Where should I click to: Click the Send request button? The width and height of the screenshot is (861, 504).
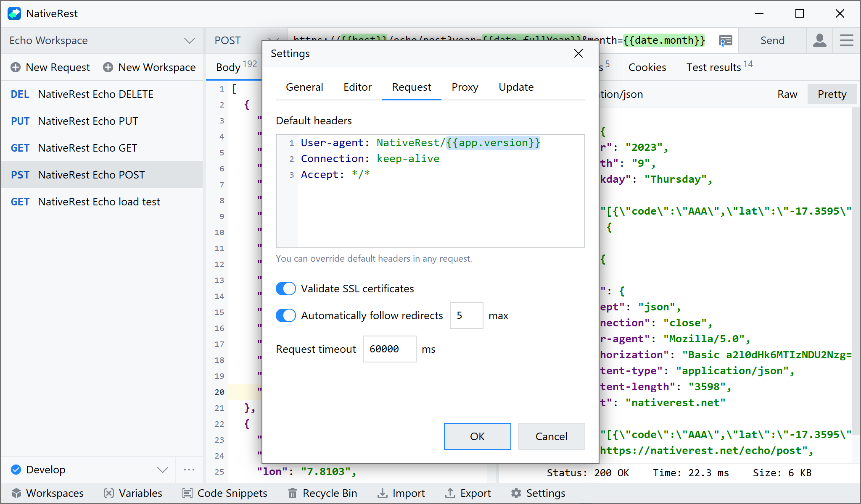coord(773,40)
